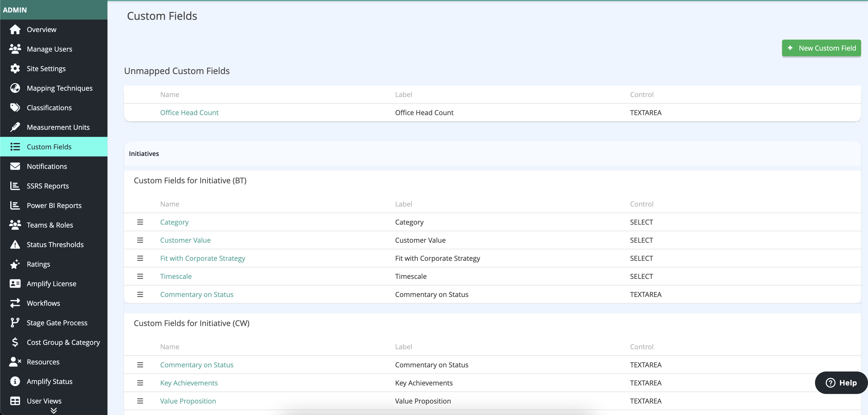
Task: Click the Cost Group dollar icon
Action: pos(15,342)
